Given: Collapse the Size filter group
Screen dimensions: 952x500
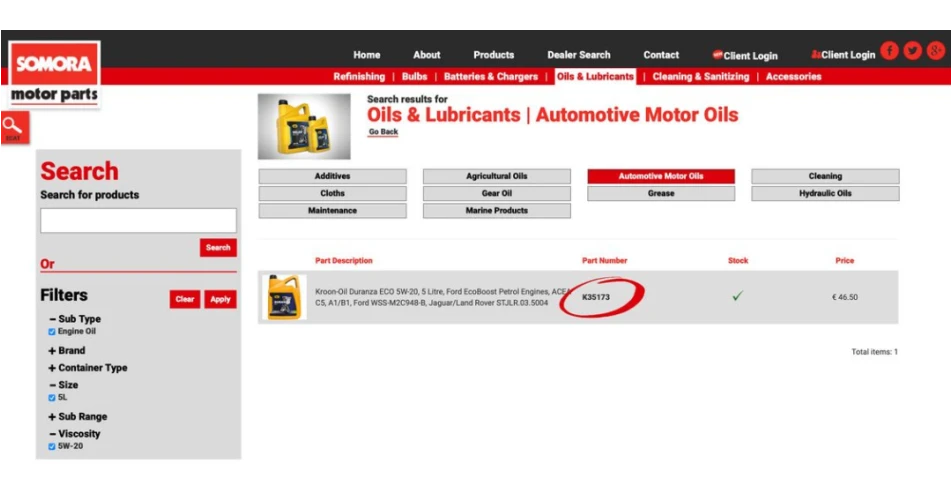Looking at the screenshot, I should coord(63,385).
